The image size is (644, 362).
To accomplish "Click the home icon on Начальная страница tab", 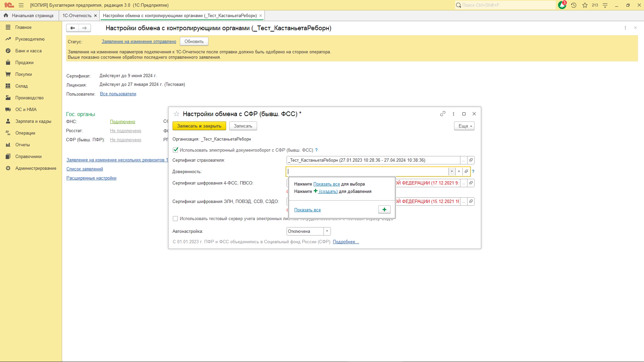I will (x=6, y=15).
